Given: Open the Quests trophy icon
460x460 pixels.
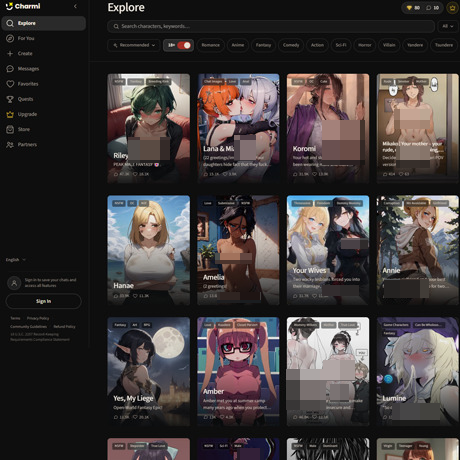Looking at the screenshot, I should coord(10,99).
